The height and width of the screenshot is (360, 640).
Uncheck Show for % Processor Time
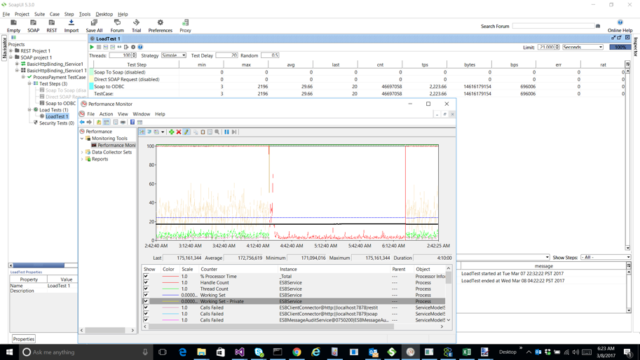pyautogui.click(x=146, y=276)
